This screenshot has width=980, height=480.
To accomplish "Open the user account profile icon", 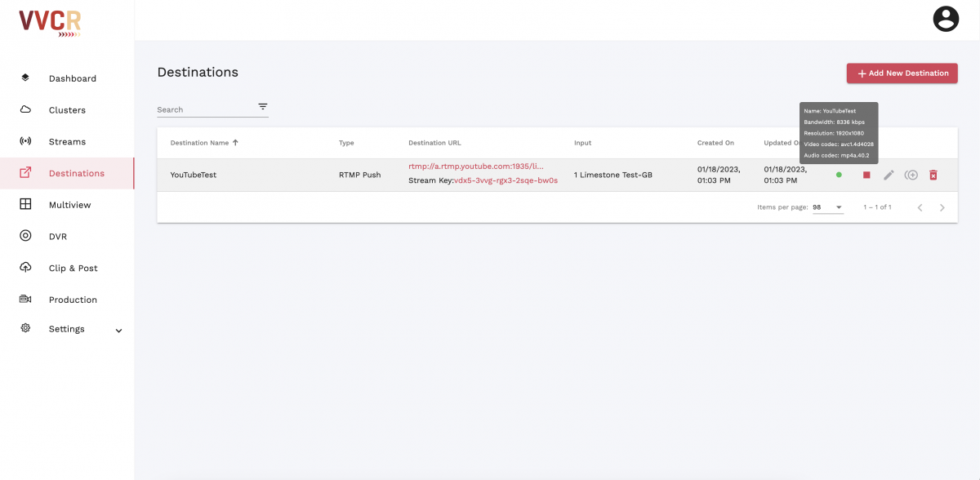I will pyautogui.click(x=946, y=19).
